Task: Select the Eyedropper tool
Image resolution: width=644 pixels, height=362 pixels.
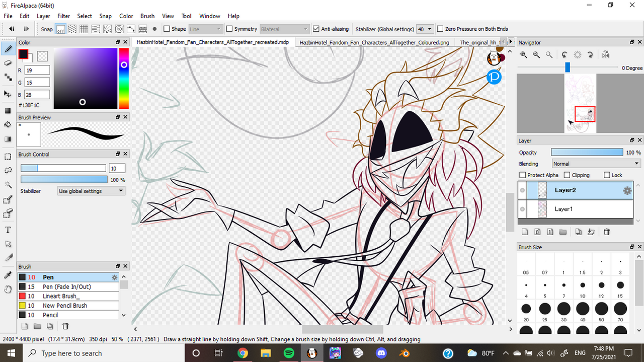Action: coord(8,275)
